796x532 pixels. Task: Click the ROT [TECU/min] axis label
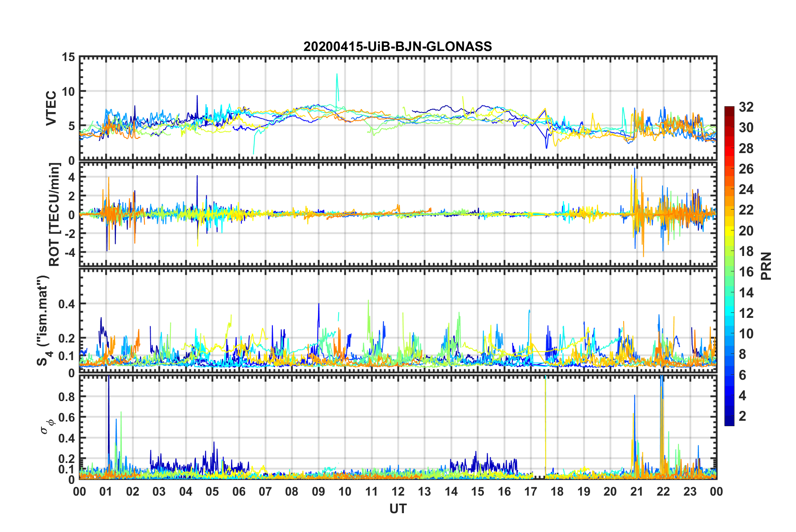pyautogui.click(x=54, y=214)
